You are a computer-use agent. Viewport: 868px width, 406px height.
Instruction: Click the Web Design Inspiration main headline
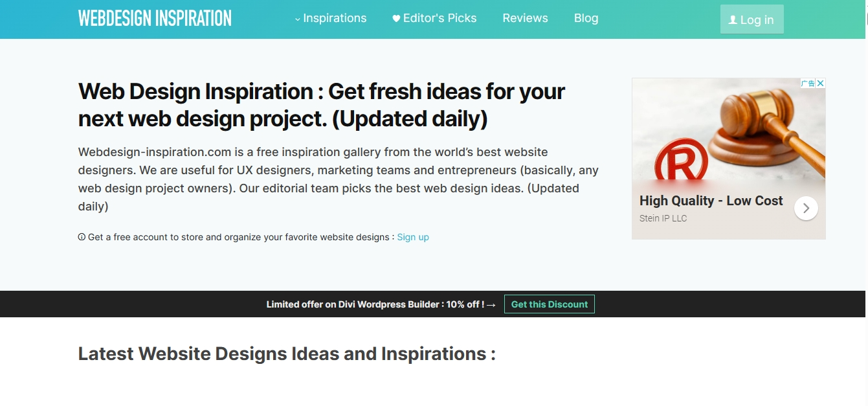tap(322, 105)
